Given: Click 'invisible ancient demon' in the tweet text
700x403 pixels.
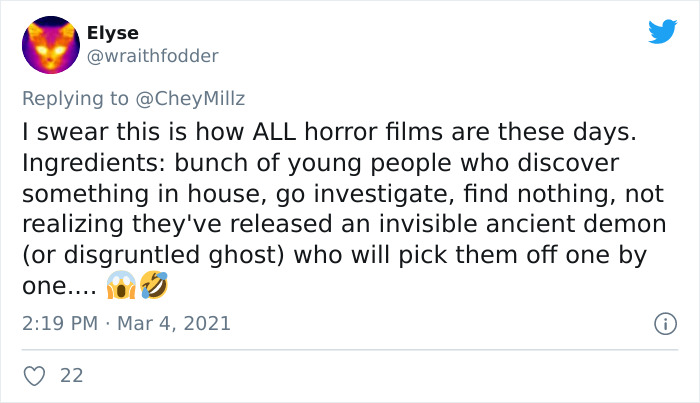Looking at the screenshot, I should (x=522, y=224).
